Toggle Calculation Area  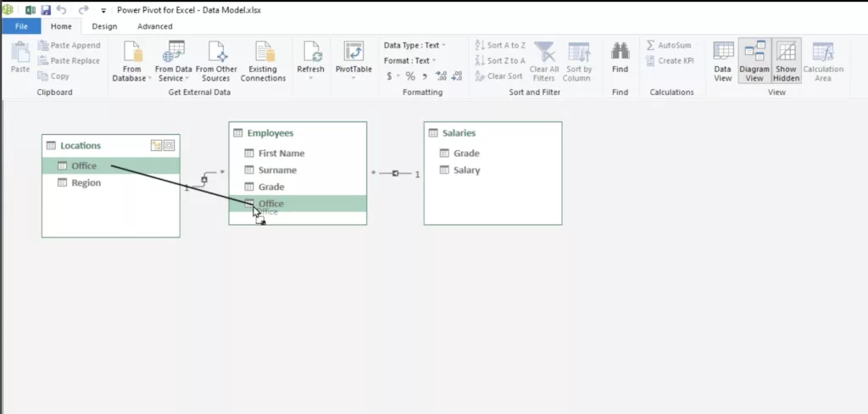[x=823, y=61]
